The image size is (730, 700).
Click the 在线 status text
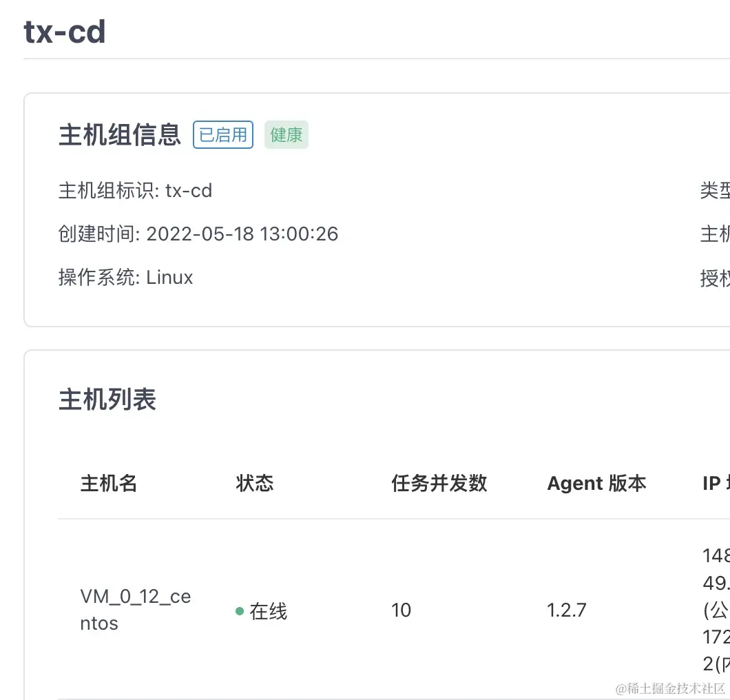point(269,611)
